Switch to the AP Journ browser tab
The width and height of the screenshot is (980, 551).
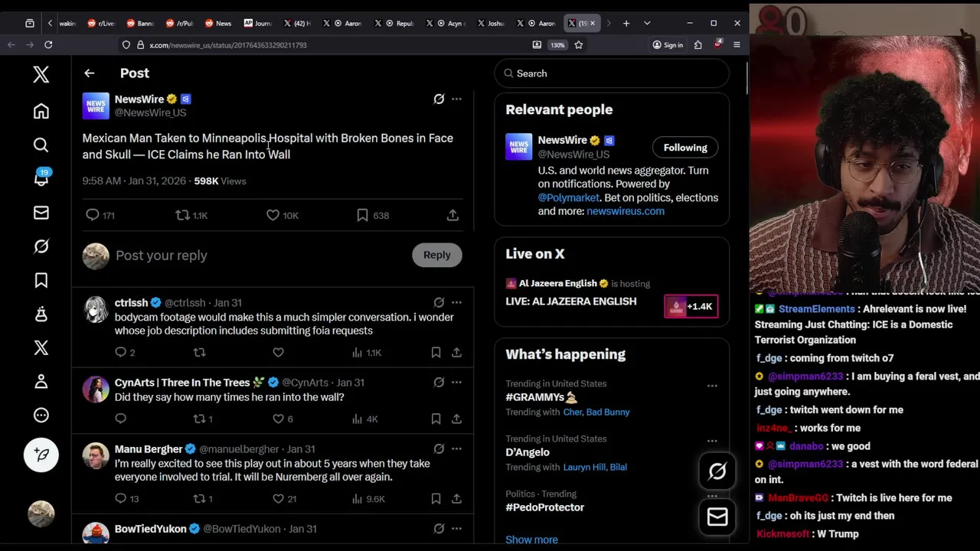click(x=258, y=23)
